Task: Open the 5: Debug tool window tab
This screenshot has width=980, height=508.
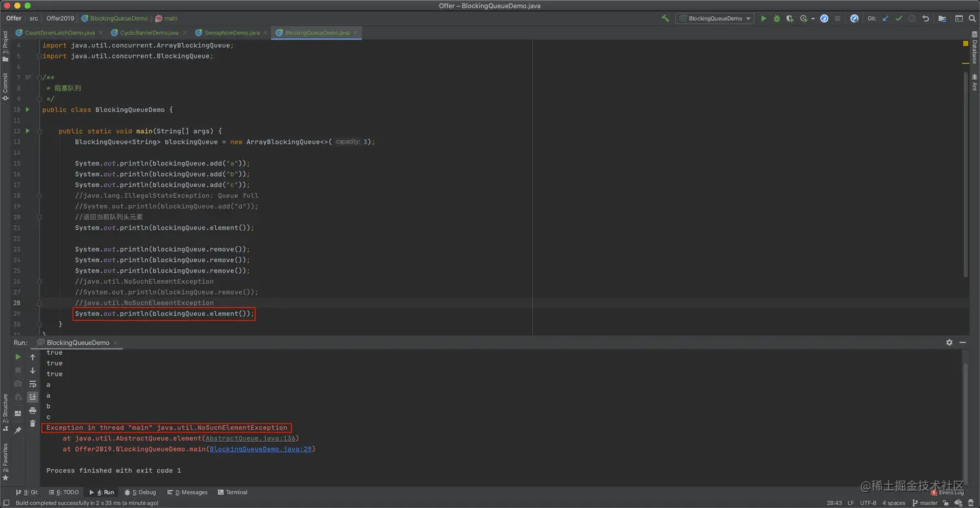Action: tap(140, 492)
